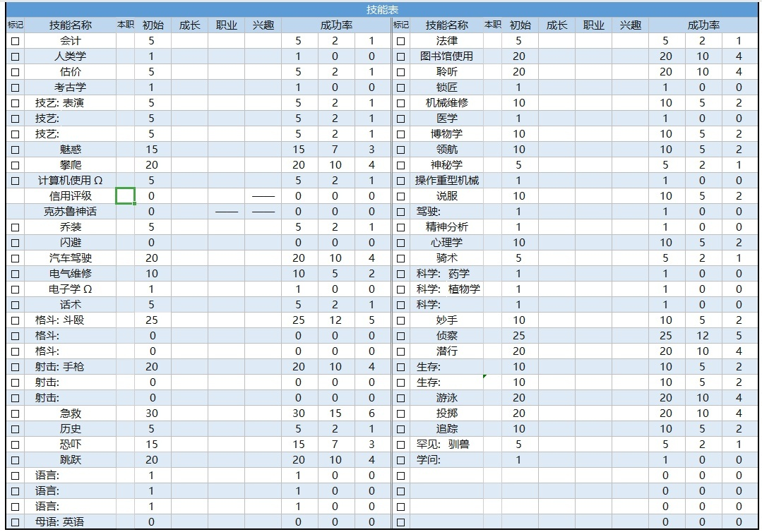Click the left 职业 column header
The image size is (762, 532).
point(227,25)
